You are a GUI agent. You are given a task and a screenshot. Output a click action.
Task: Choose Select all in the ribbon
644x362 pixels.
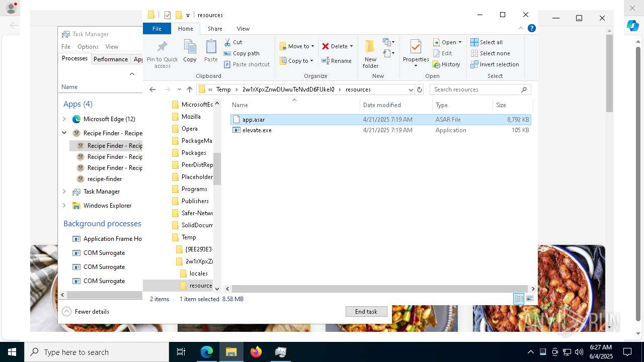487,42
